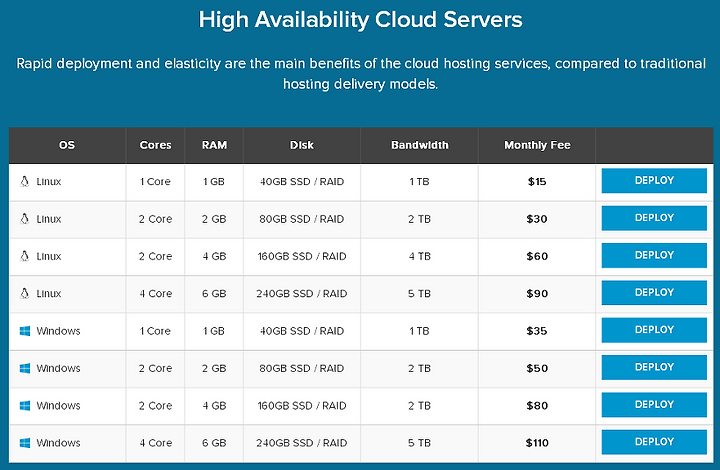Deploy the $60 Linux 4 GB server

pos(654,255)
